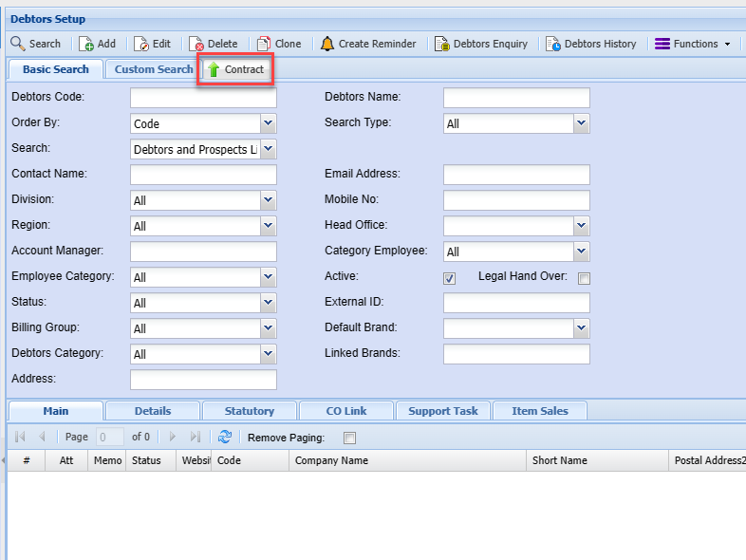Open the Details tab
The width and height of the screenshot is (746, 560).
coord(153,411)
